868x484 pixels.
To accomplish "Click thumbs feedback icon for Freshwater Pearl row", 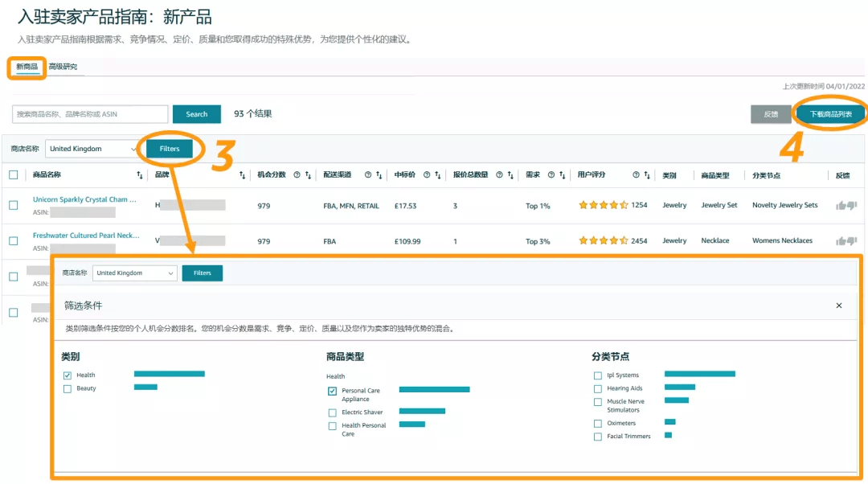I will [845, 241].
